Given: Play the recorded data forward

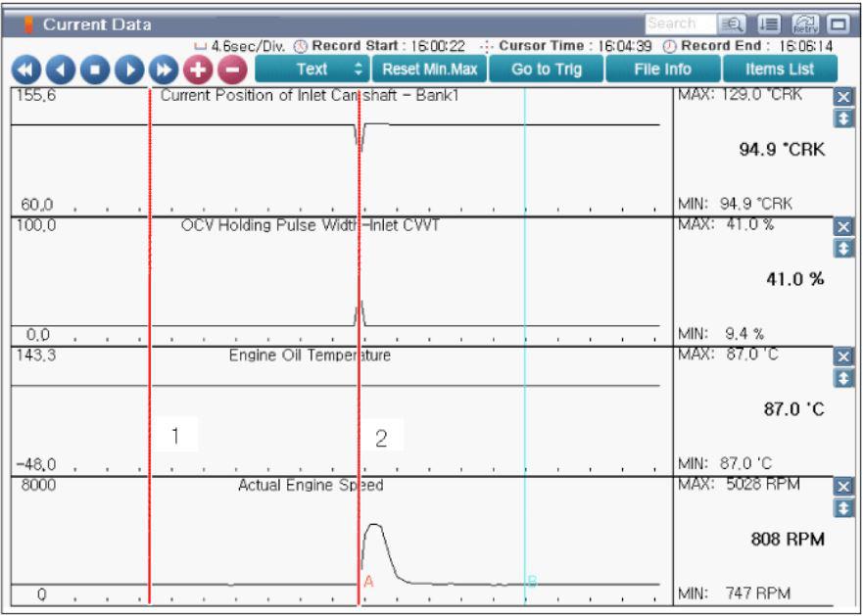Looking at the screenshot, I should tap(128, 71).
